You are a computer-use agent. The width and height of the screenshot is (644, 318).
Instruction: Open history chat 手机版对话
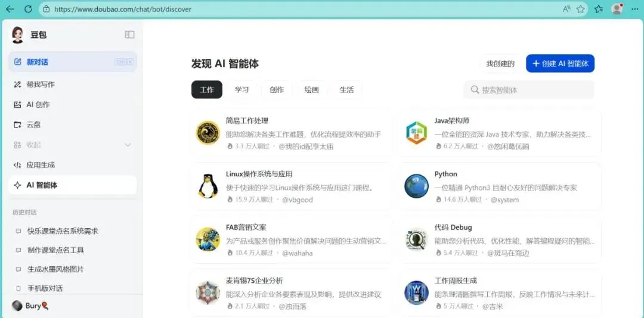pyautogui.click(x=45, y=288)
